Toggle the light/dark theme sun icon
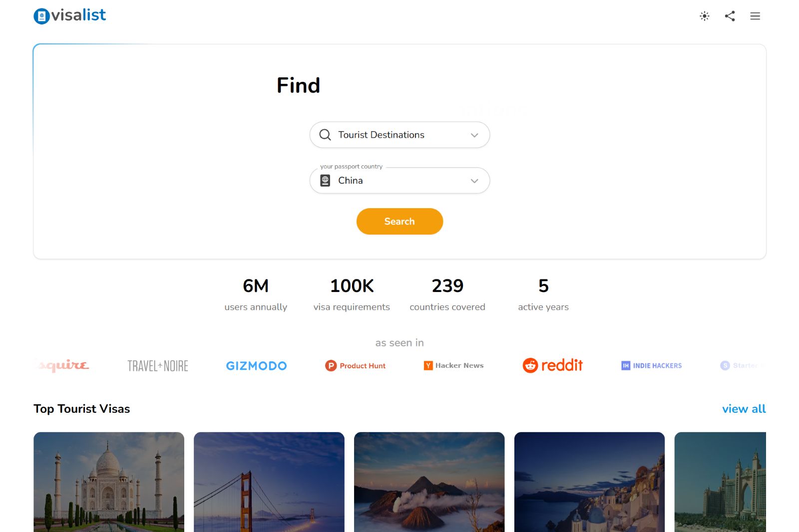The height and width of the screenshot is (532, 799). [705, 16]
